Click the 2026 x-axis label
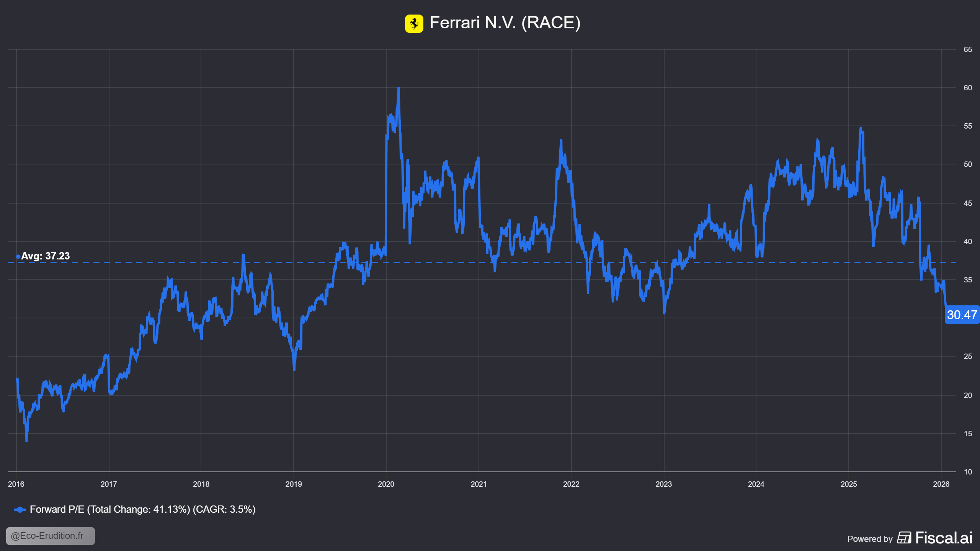This screenshot has width=980, height=551. pyautogui.click(x=941, y=484)
